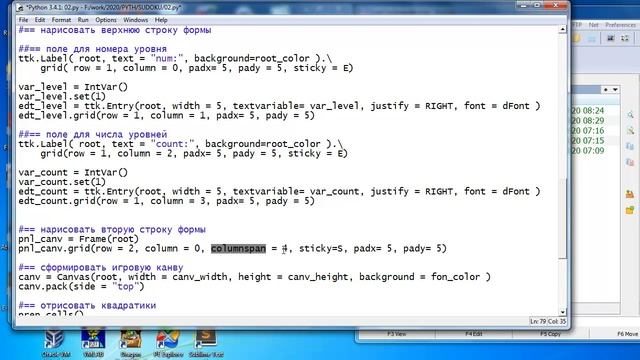Click the dark panel-view toolbar icon in file manager
The height and width of the screenshot is (360, 640).
[611, 38]
